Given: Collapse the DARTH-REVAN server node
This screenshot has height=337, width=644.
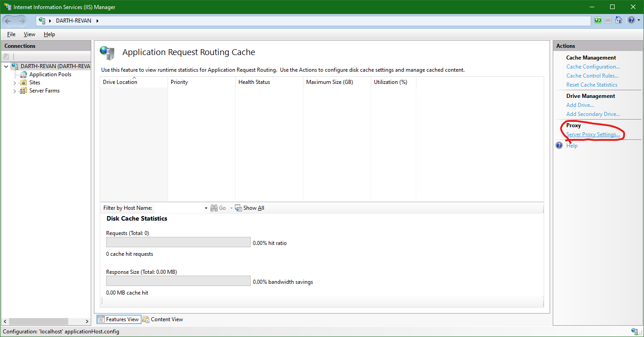Looking at the screenshot, I should pyautogui.click(x=6, y=66).
